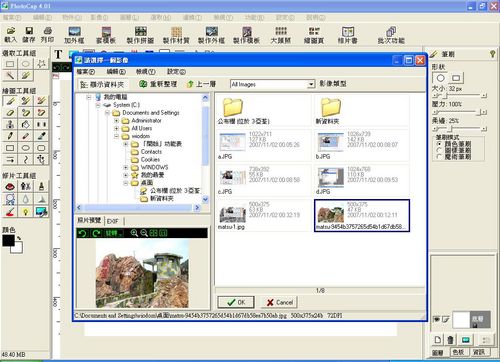Collapse the 我的電腦 tree node
Viewport: 500px width, 362px height.
(x=89, y=97)
